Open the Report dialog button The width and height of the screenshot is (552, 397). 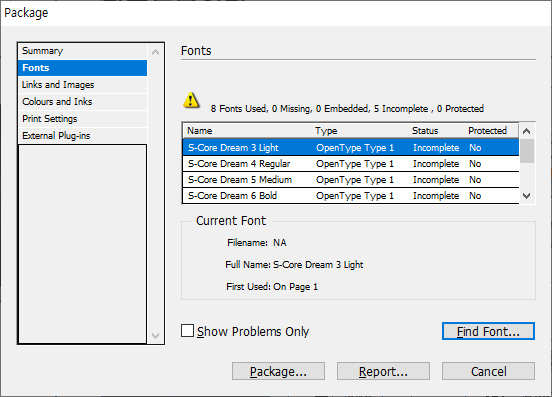(383, 371)
